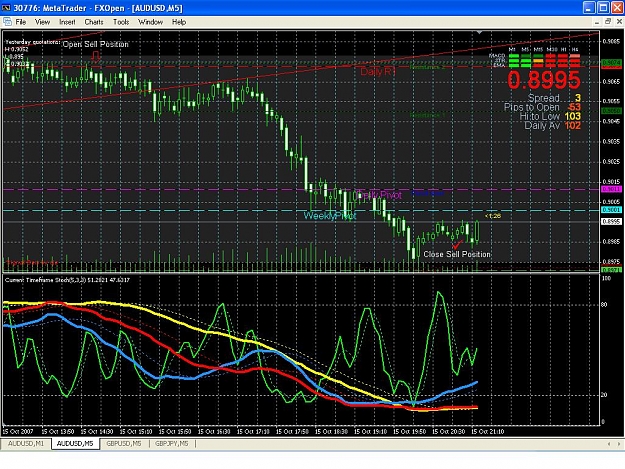Open the Charts menu

[x=94, y=22]
